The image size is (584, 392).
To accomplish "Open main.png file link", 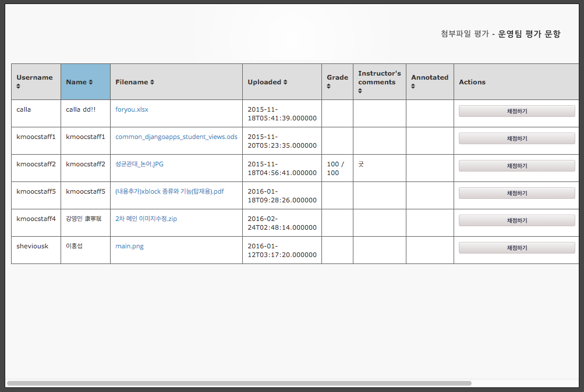I will point(129,246).
